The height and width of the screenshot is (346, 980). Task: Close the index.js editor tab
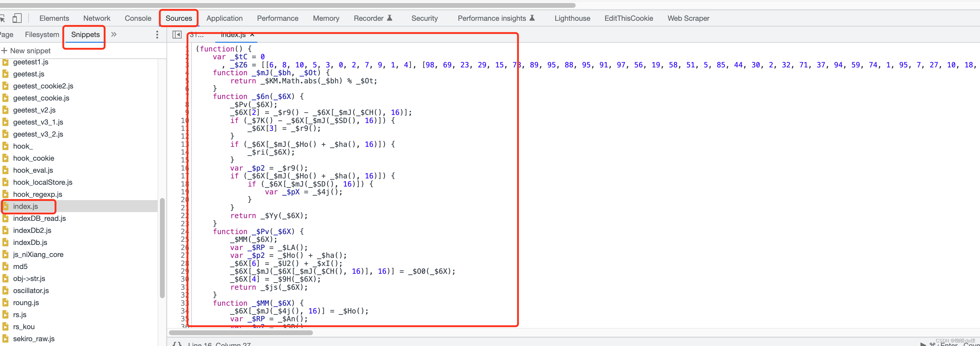click(252, 35)
